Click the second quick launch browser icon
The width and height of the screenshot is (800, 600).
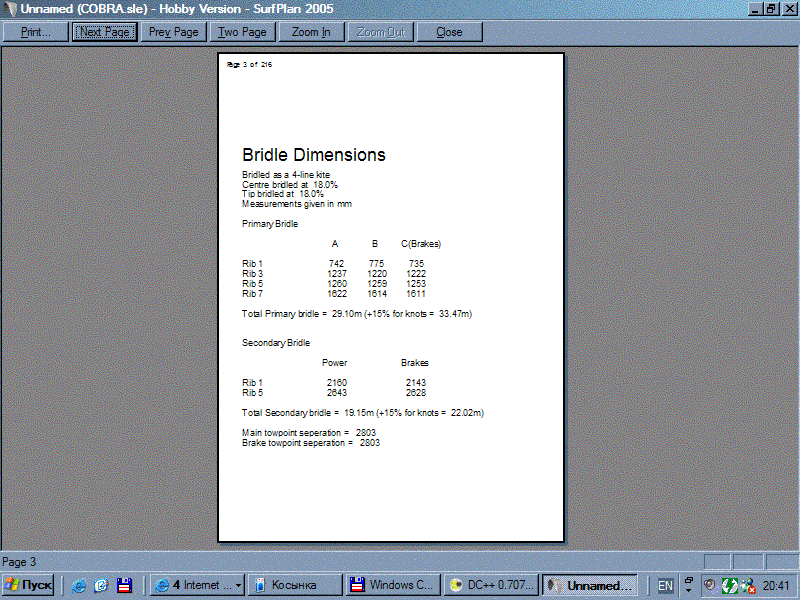click(101, 585)
